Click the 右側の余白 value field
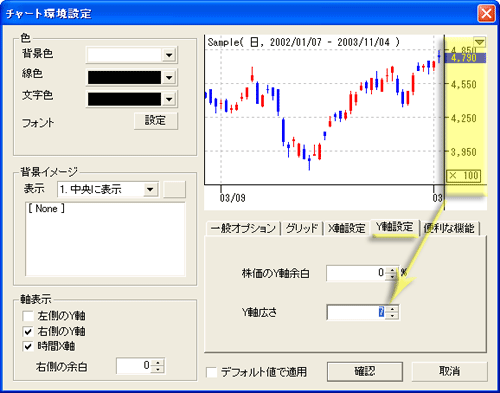 point(134,366)
